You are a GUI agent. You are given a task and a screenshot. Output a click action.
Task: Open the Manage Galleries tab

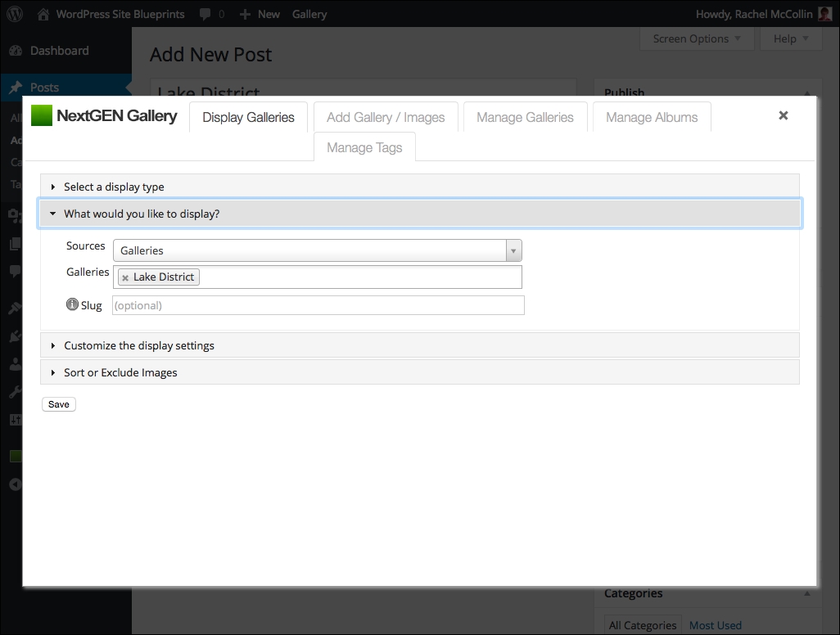pos(525,117)
